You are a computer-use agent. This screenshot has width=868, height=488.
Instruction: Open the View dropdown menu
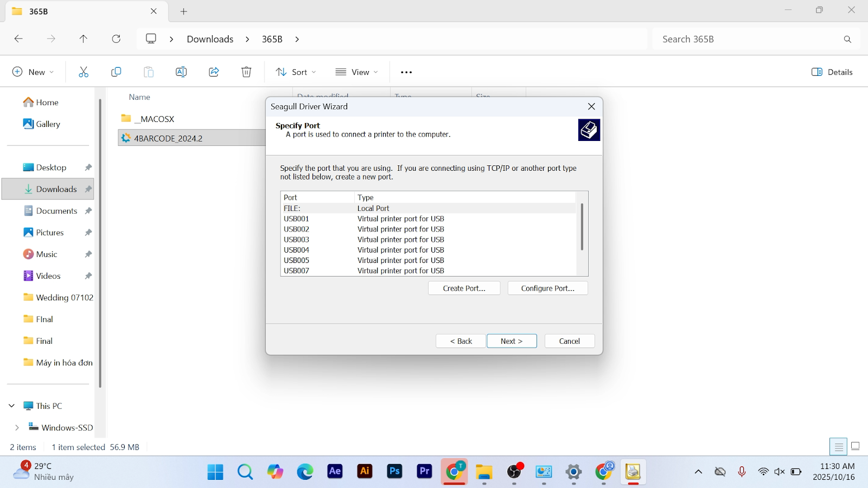coord(356,72)
